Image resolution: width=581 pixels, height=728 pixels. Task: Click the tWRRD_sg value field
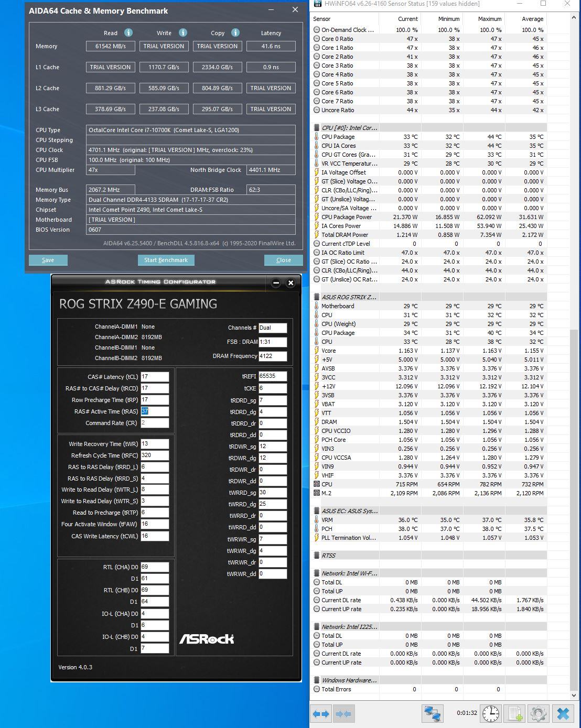click(273, 493)
